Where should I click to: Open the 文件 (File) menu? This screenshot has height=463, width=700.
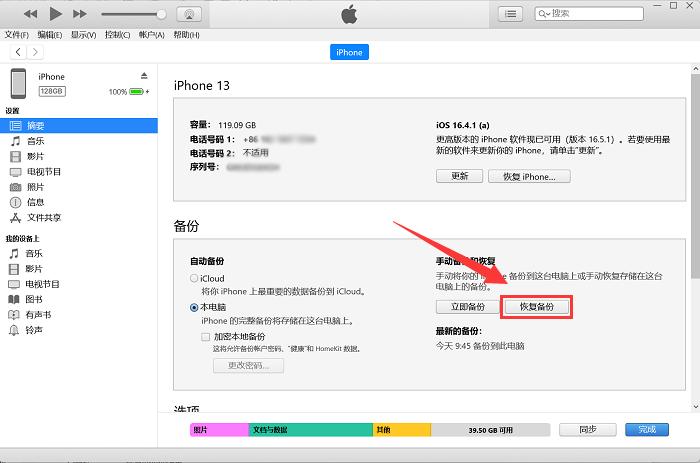pyautogui.click(x=16, y=35)
